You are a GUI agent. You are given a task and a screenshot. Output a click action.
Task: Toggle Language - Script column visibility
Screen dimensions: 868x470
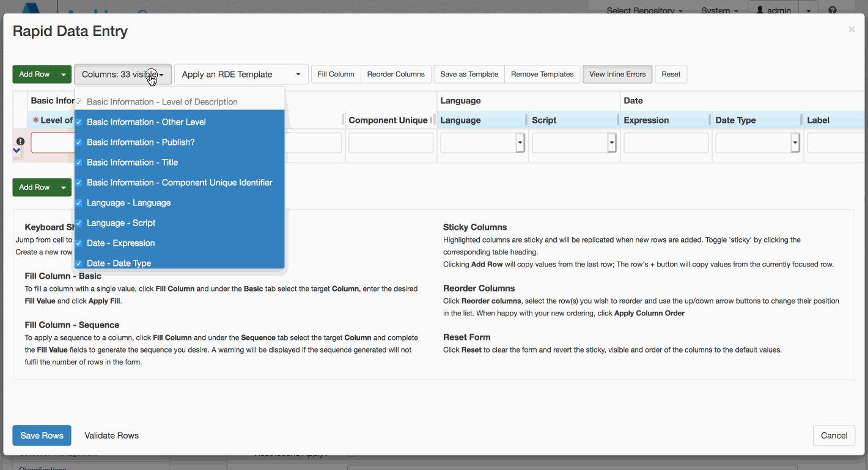click(x=179, y=222)
